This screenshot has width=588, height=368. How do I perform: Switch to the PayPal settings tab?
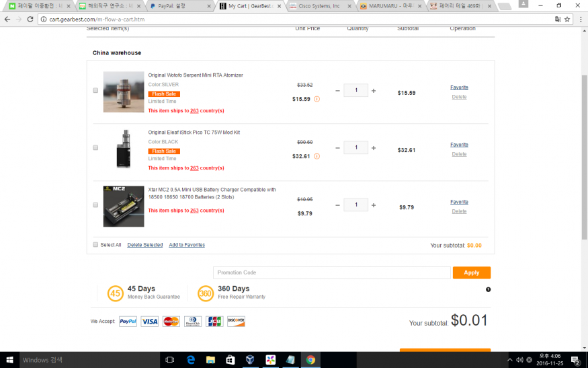coord(179,6)
